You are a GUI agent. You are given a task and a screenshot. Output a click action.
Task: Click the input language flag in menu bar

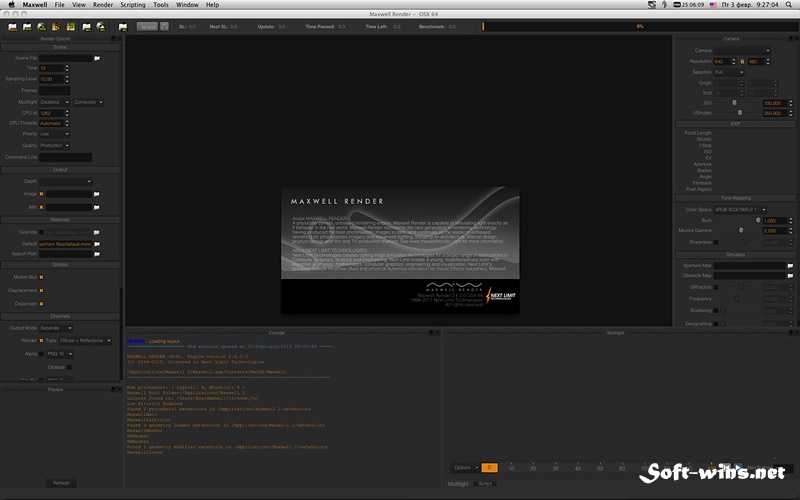(713, 5)
